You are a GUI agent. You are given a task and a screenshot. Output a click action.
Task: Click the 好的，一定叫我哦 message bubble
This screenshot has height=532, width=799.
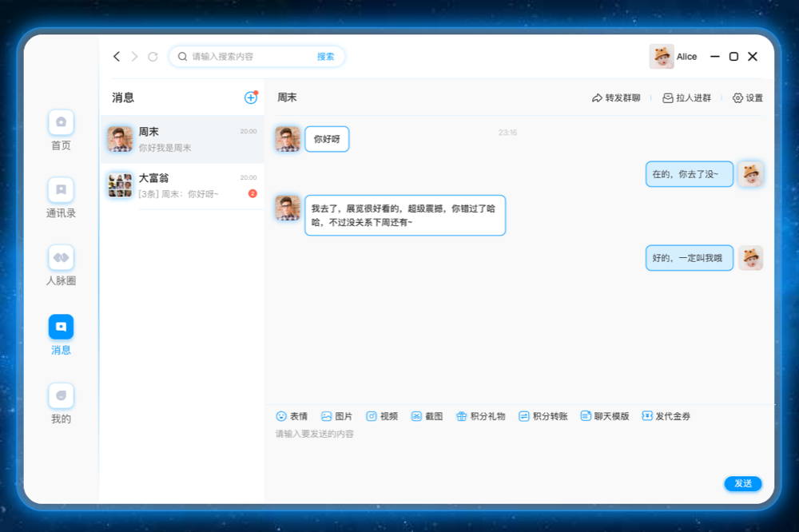pyautogui.click(x=690, y=258)
